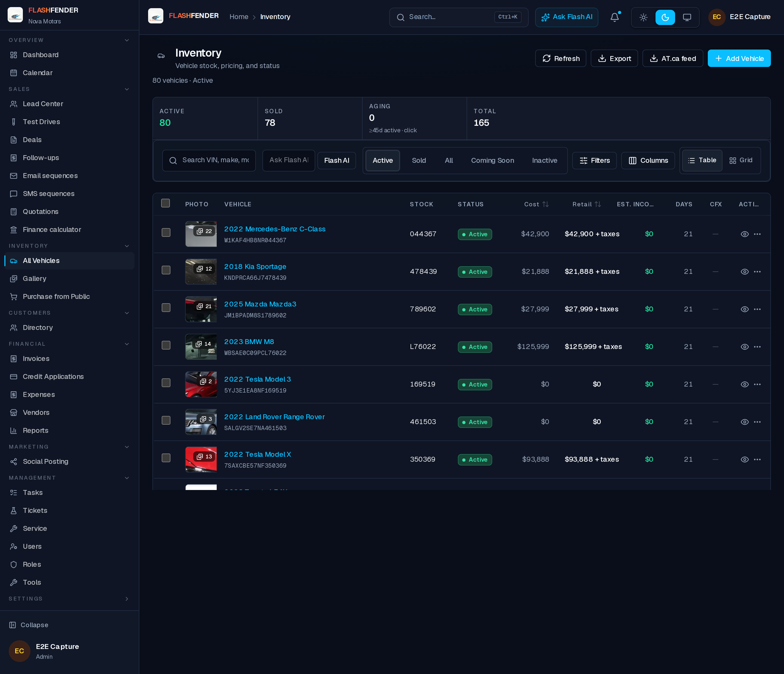Switch to light theme sun icon

coord(643,17)
